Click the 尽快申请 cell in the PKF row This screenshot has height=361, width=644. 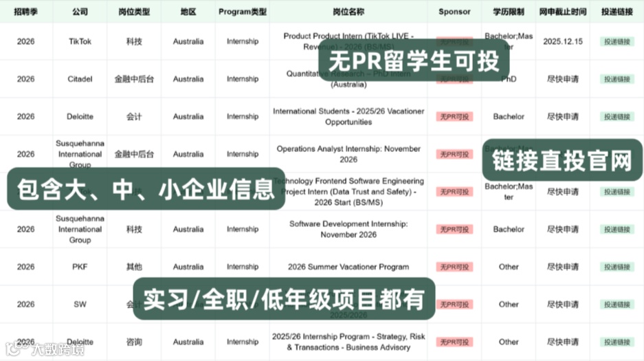coord(563,267)
